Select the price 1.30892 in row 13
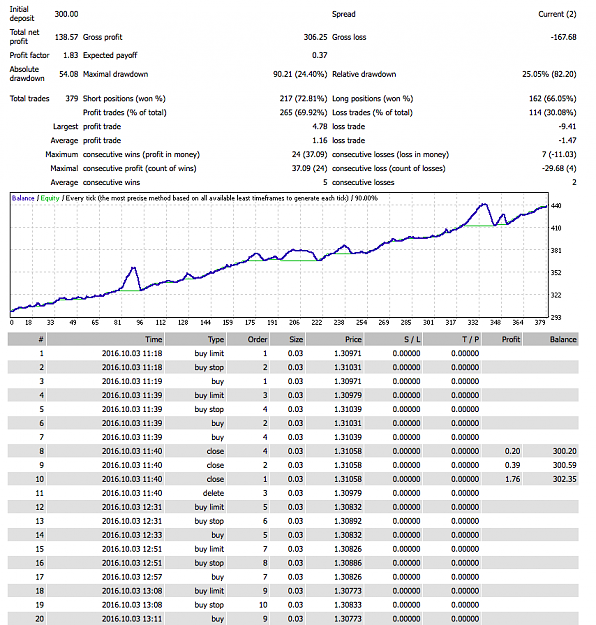Screen dimensions: 596x625 pos(348,521)
